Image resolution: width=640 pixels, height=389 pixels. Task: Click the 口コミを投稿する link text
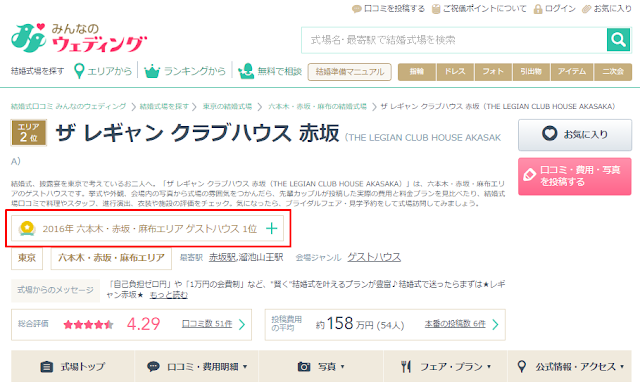394,9
